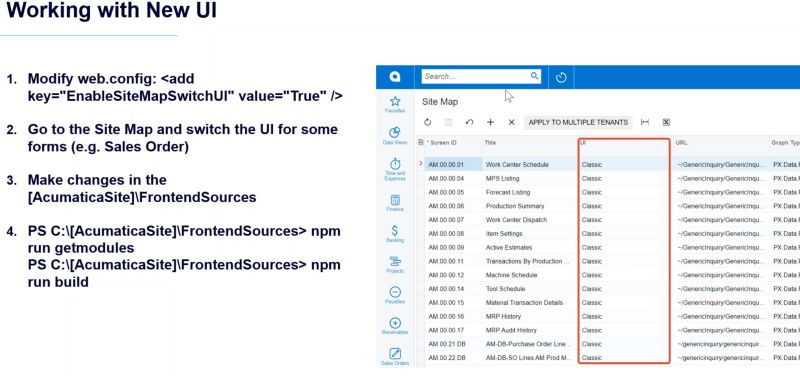
Task: Click the Active Estimates title cell
Action: [x=530, y=247]
